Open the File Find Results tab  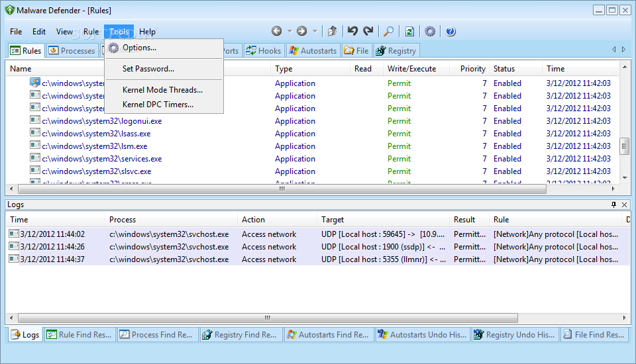tap(595, 335)
